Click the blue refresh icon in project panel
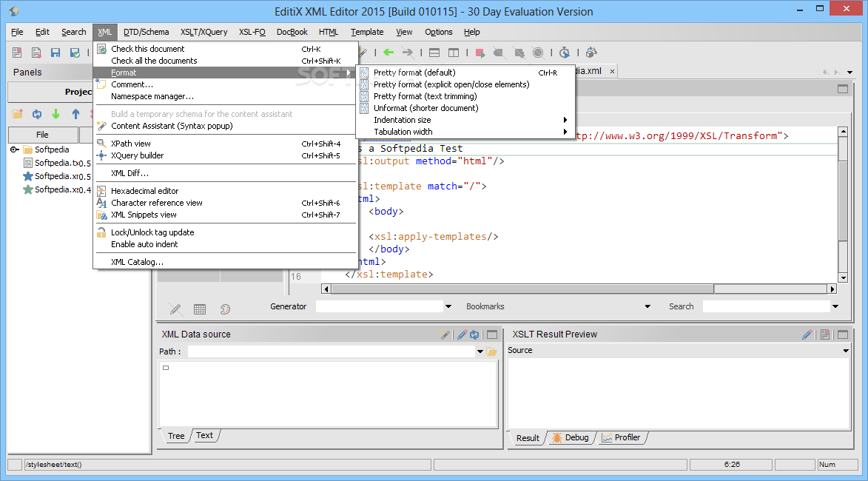Image resolution: width=868 pixels, height=481 pixels. (36, 114)
